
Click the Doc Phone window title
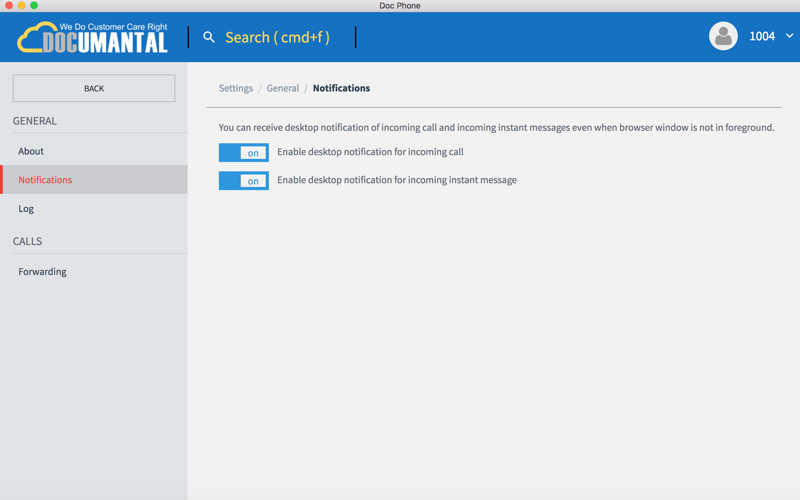tap(400, 6)
